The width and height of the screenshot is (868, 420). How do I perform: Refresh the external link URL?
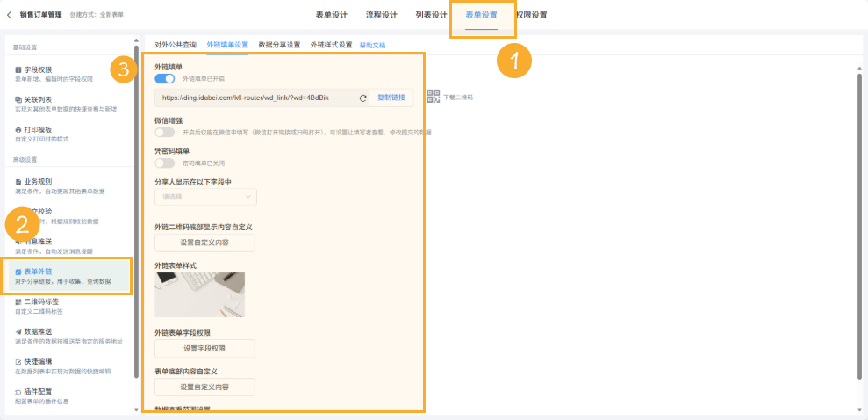[x=363, y=98]
